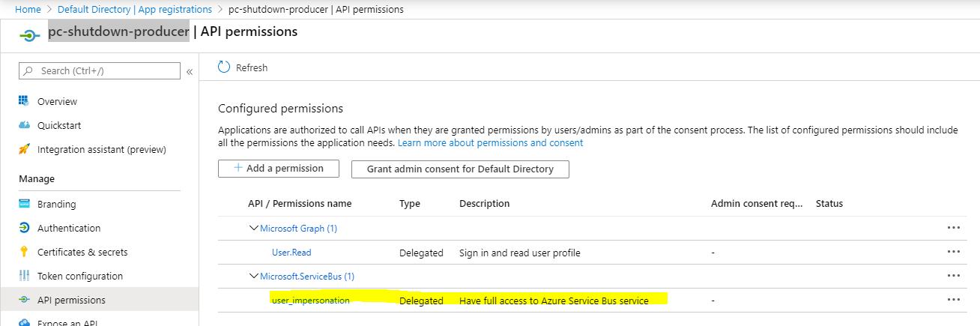Open Learn more about permissions link
980x326 pixels.
coord(490,142)
